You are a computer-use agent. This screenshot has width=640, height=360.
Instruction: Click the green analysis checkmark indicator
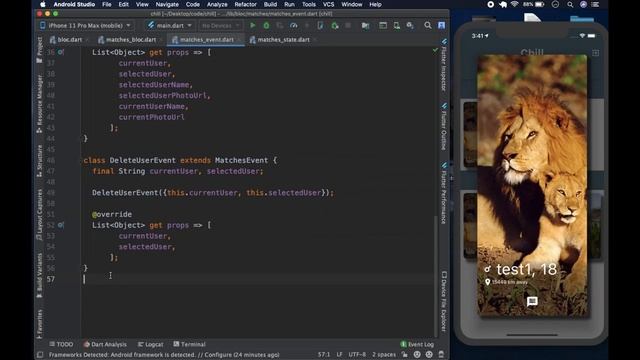coord(435,50)
